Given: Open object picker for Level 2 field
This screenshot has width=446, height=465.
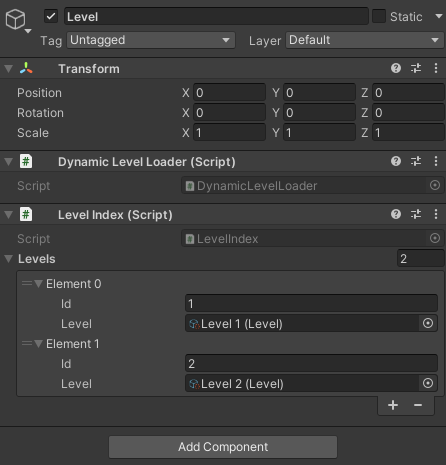Looking at the screenshot, I should pyautogui.click(x=428, y=383).
